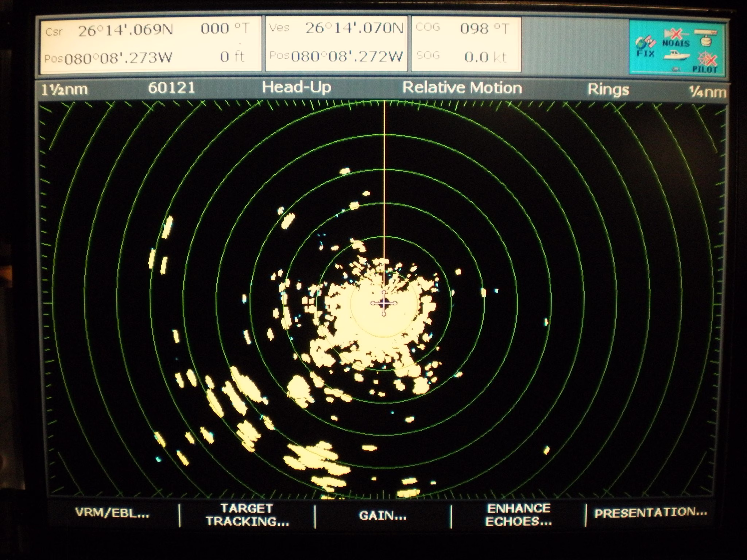Click the NO AIS status icon

pos(676,39)
